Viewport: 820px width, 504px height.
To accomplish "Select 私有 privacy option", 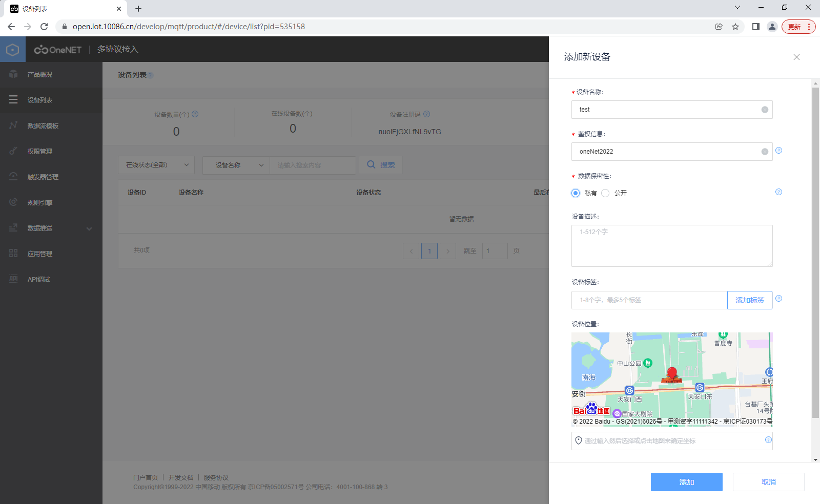I will (x=576, y=193).
